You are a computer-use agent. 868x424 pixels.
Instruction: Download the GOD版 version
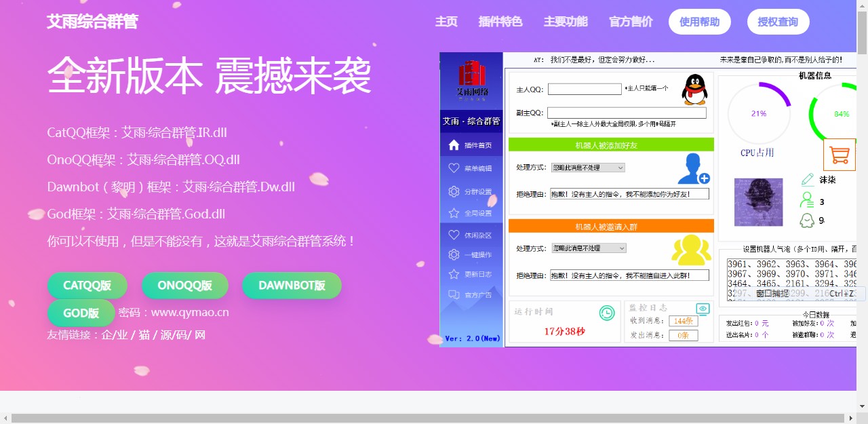tap(81, 313)
